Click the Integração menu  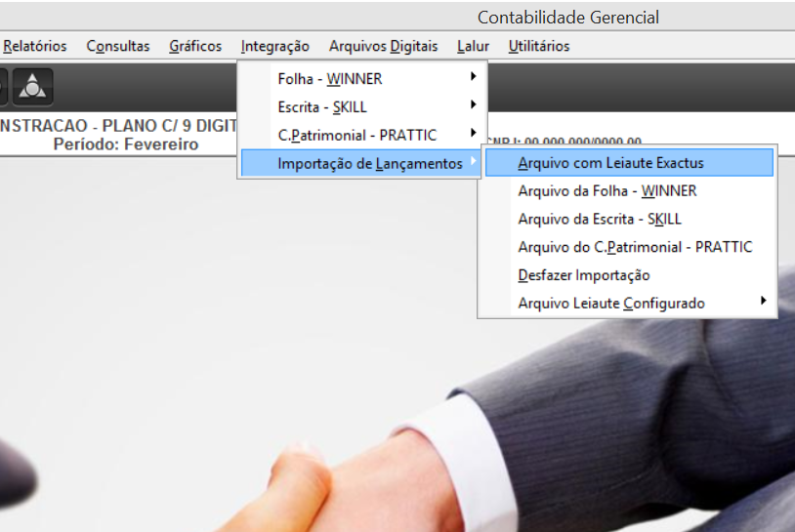pos(274,46)
